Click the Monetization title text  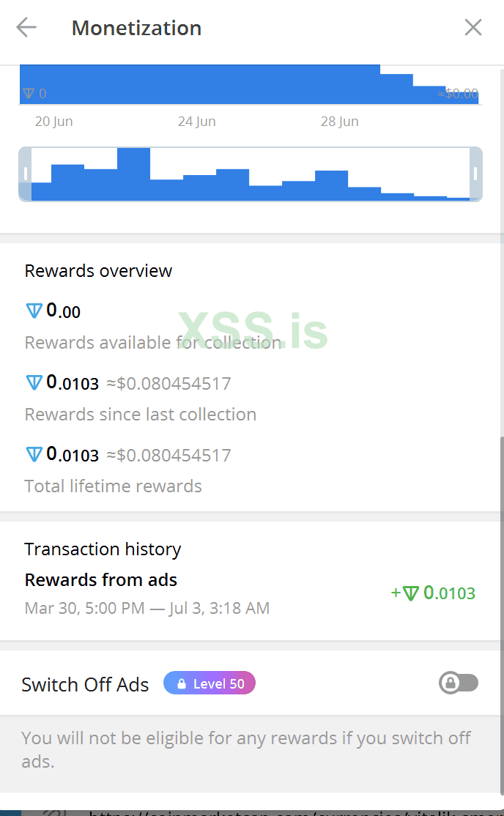click(x=136, y=28)
